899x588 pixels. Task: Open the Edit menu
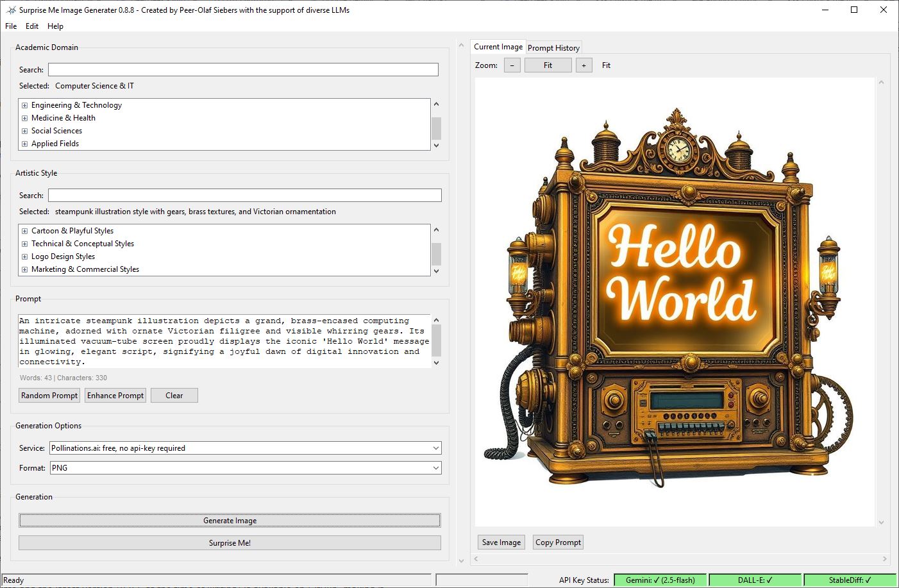[32, 26]
